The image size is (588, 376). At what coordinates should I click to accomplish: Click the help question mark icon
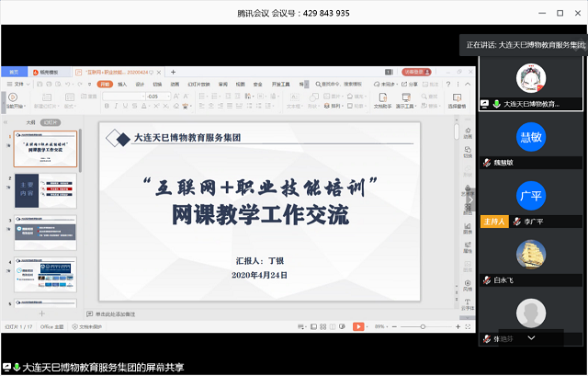(448, 85)
